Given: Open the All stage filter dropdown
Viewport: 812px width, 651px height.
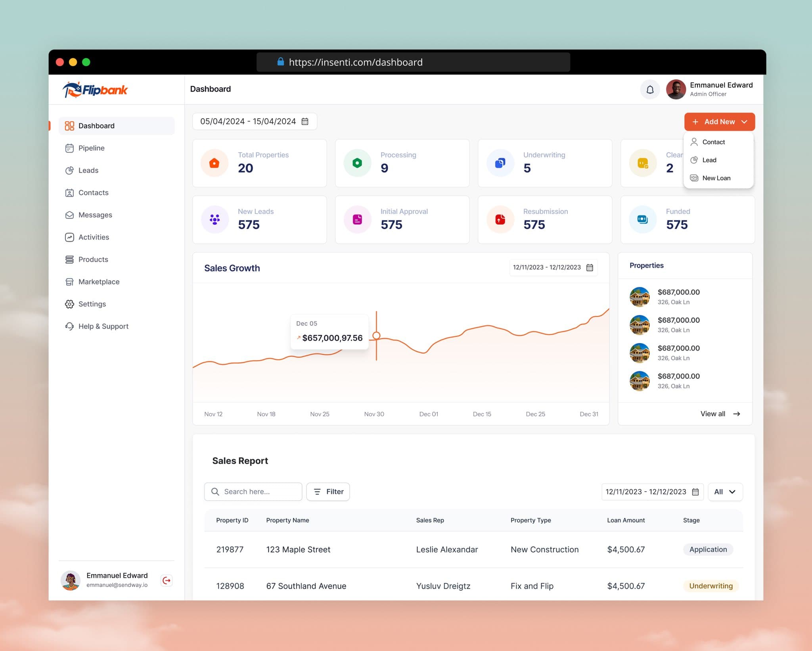Looking at the screenshot, I should pyautogui.click(x=725, y=492).
